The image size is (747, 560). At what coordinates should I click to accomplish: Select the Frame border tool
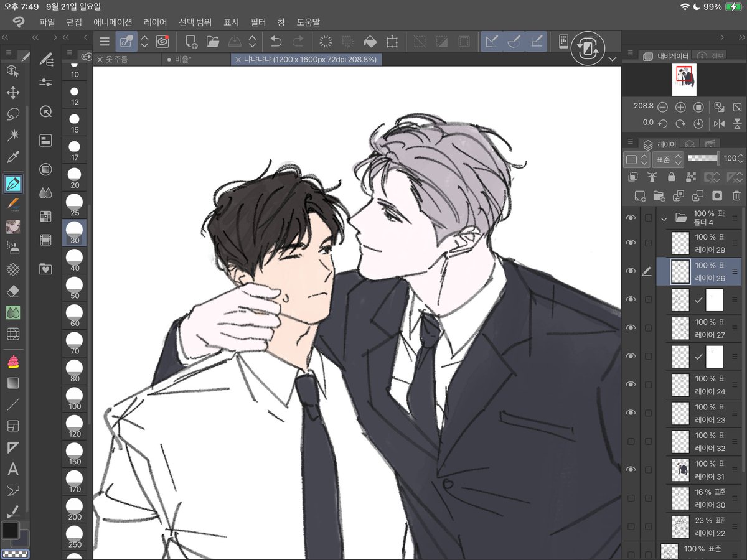pos(12,426)
